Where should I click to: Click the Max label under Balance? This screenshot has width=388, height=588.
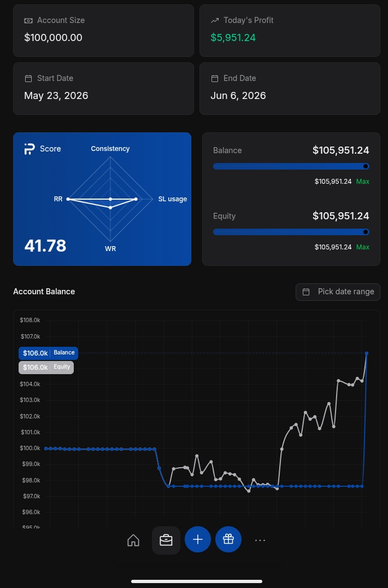(x=362, y=182)
